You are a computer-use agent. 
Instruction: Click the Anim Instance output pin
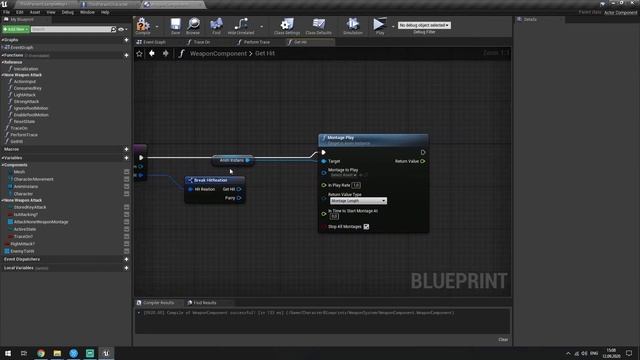[x=247, y=160]
